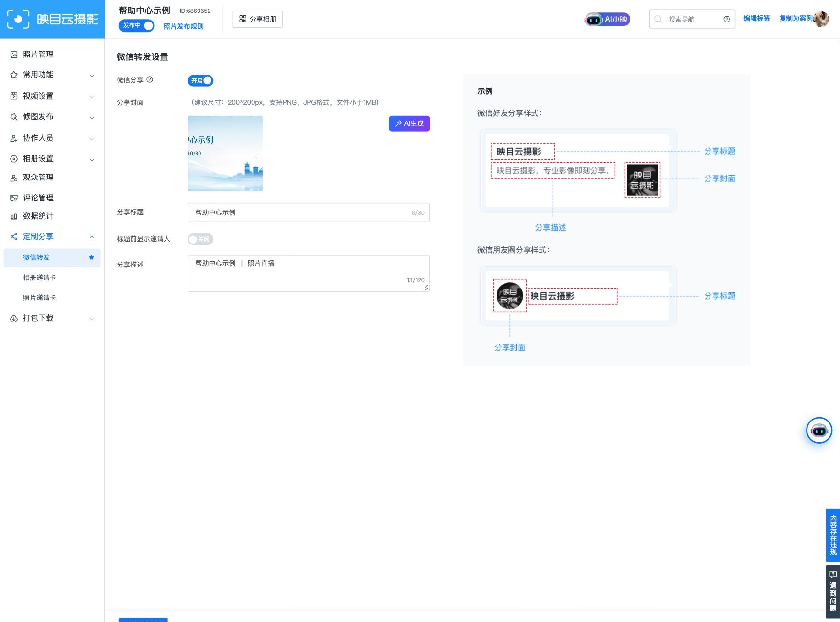The height and width of the screenshot is (622, 840).
Task: Click the help icon next to 微信分享
Action: [150, 79]
